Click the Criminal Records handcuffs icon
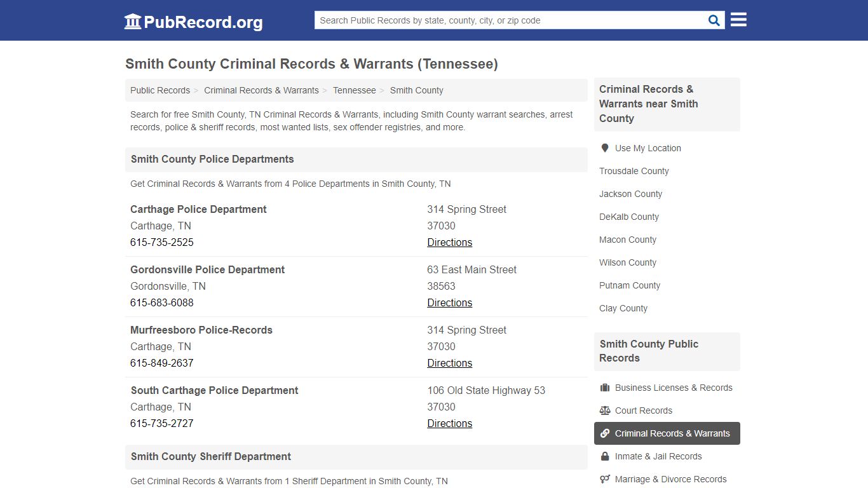Viewport: 868px width, 488px height. (605, 433)
